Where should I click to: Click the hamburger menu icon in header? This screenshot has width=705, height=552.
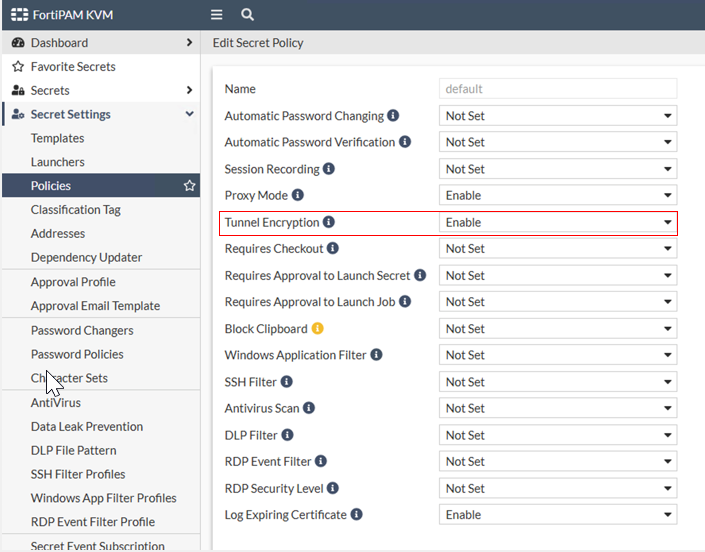[217, 15]
